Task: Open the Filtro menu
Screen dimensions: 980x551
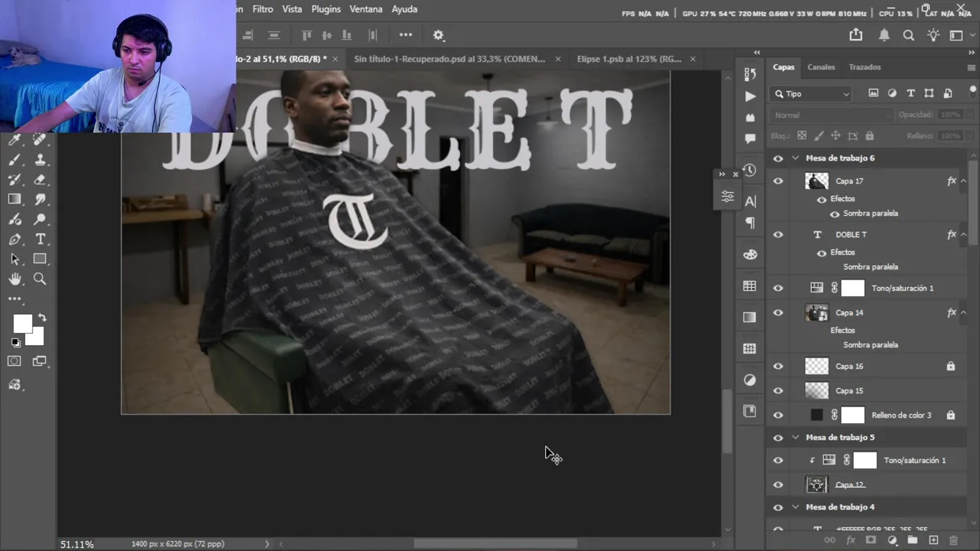Action: [263, 9]
